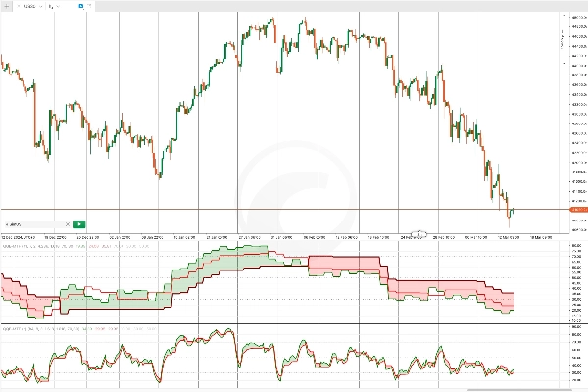Viewport: 588px width, 392px height.
Task: Click the circular marker on the time axis
Action: click(419, 236)
